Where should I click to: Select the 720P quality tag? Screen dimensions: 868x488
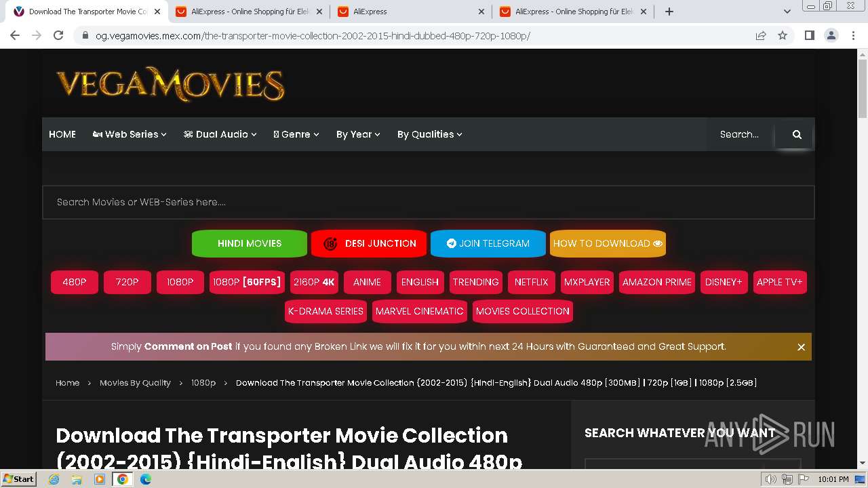127,282
